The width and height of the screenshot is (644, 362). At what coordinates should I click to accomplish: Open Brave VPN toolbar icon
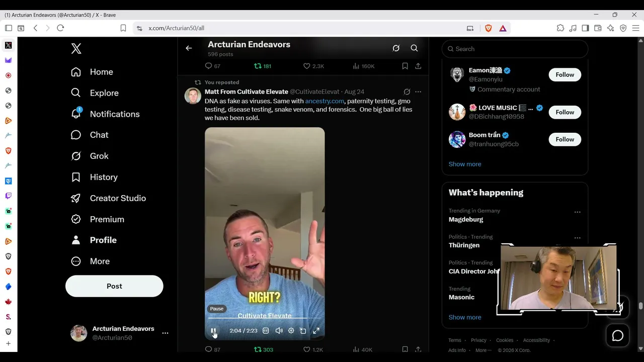623,28
